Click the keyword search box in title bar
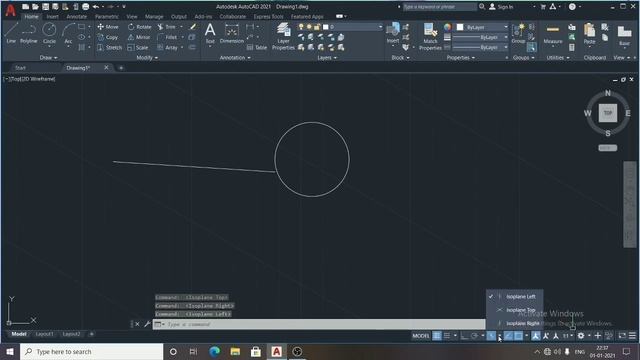This screenshot has height=360, width=640. pyautogui.click(x=440, y=7)
